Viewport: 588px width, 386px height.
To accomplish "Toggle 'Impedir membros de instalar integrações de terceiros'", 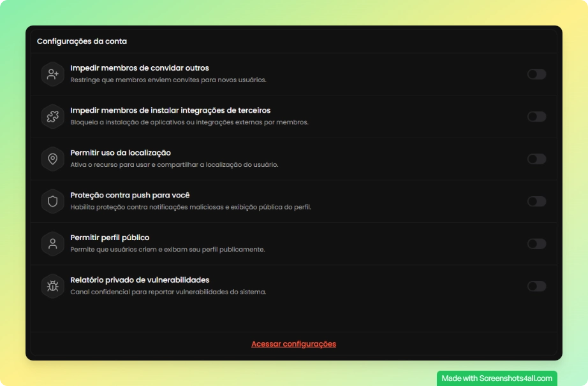I will pos(536,117).
